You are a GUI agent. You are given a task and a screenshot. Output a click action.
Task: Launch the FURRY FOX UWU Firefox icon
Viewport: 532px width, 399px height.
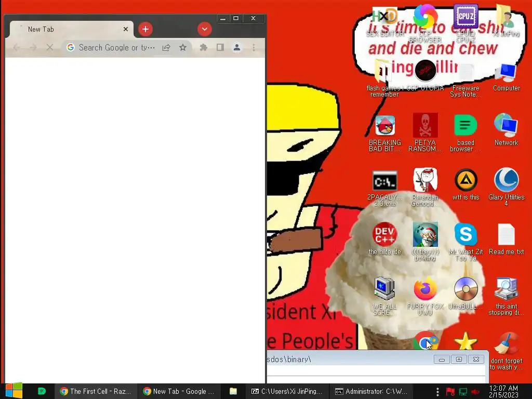pos(425,296)
